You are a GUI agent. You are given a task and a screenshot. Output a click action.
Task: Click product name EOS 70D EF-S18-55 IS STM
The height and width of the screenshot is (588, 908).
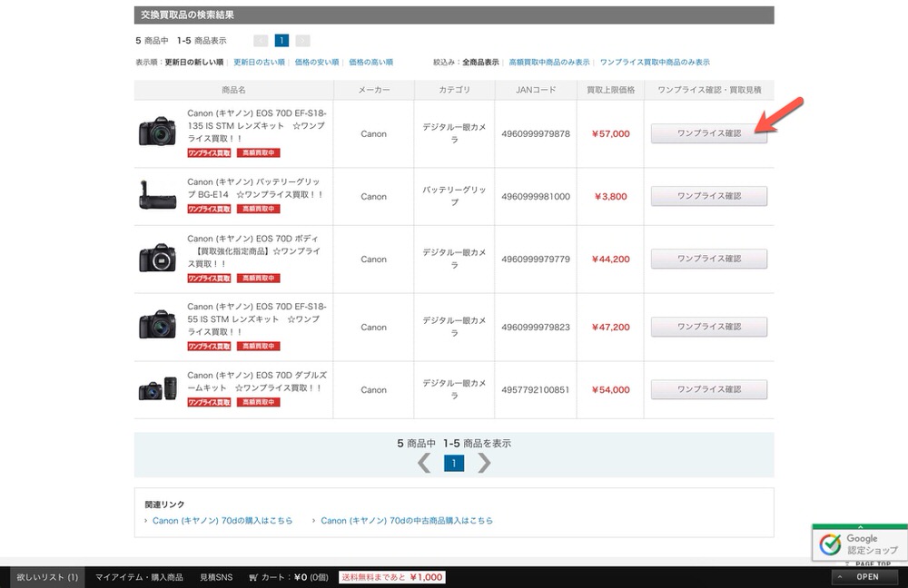point(257,318)
